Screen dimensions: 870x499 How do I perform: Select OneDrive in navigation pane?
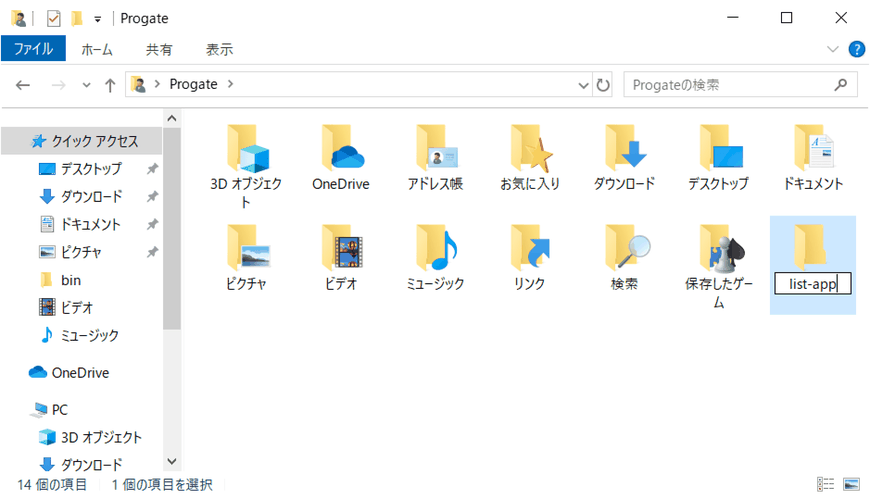coord(82,372)
